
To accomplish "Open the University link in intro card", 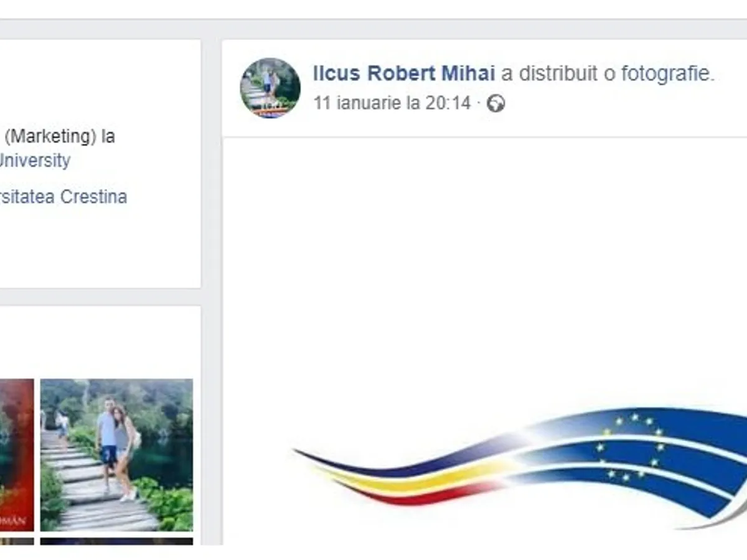I will 34,161.
